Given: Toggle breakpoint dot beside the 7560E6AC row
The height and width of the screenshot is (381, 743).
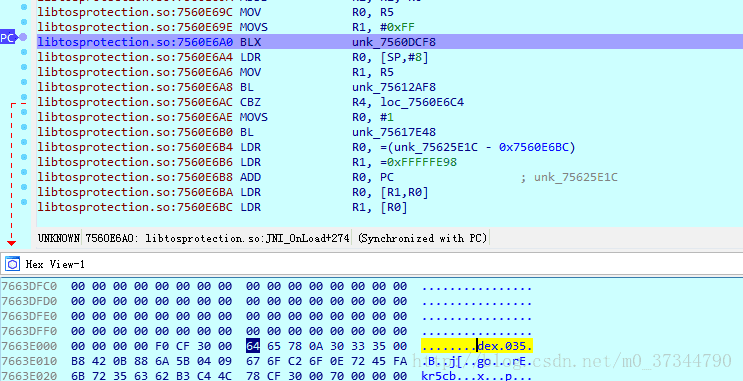Looking at the screenshot, I should point(24,98).
